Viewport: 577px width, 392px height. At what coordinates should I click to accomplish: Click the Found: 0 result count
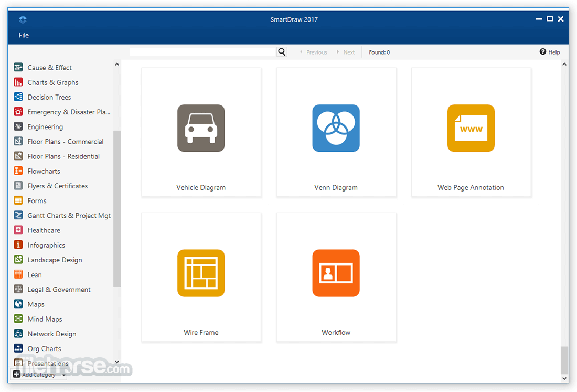click(379, 52)
